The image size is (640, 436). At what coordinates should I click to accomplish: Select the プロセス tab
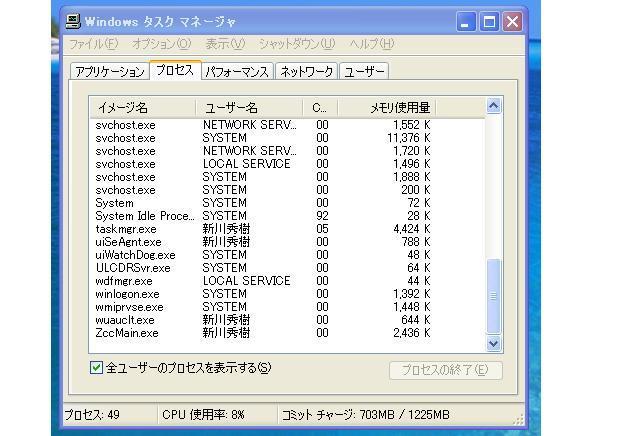(175, 70)
